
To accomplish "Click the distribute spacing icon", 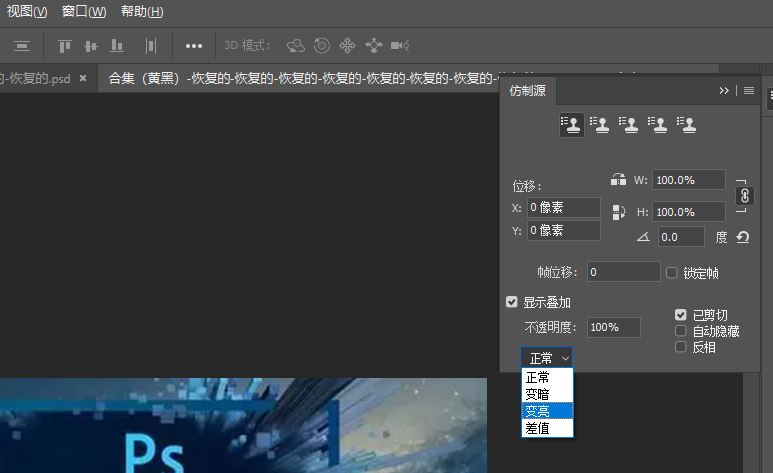I will (151, 46).
